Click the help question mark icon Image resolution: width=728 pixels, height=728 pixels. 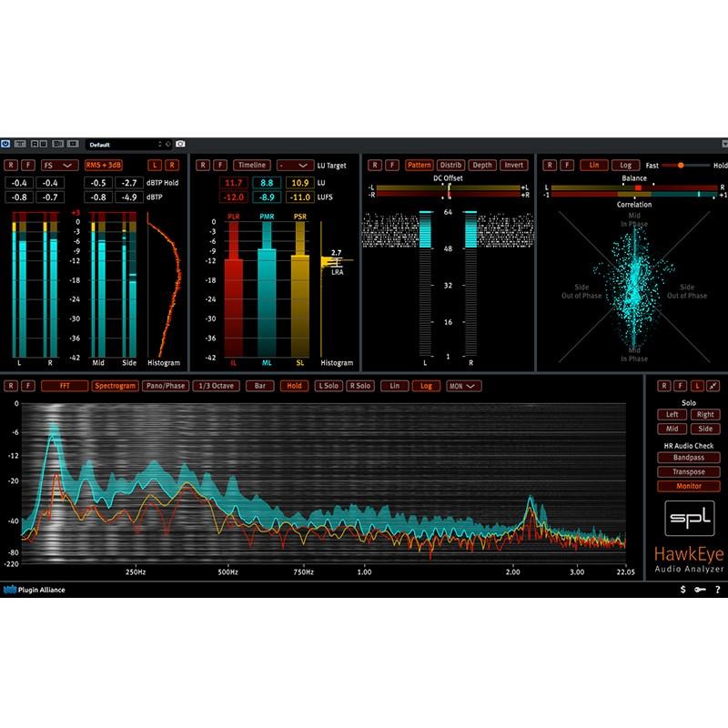tap(718, 590)
